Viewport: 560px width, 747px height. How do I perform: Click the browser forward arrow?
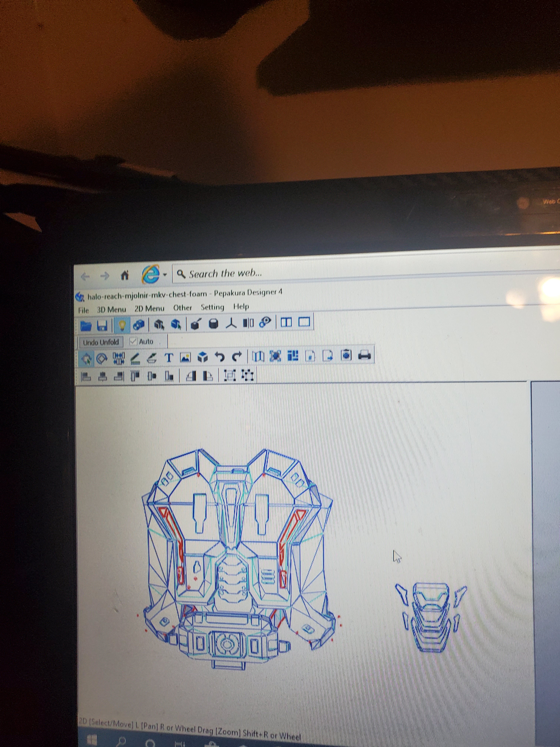click(105, 276)
